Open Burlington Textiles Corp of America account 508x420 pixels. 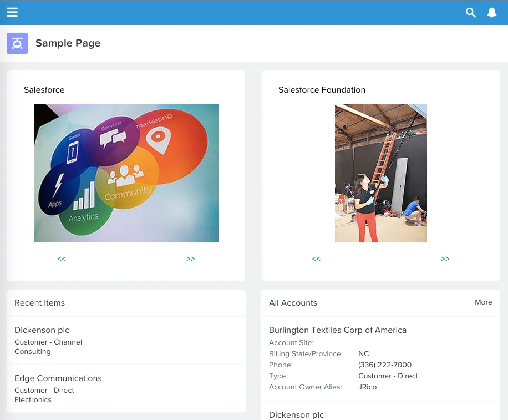(338, 330)
